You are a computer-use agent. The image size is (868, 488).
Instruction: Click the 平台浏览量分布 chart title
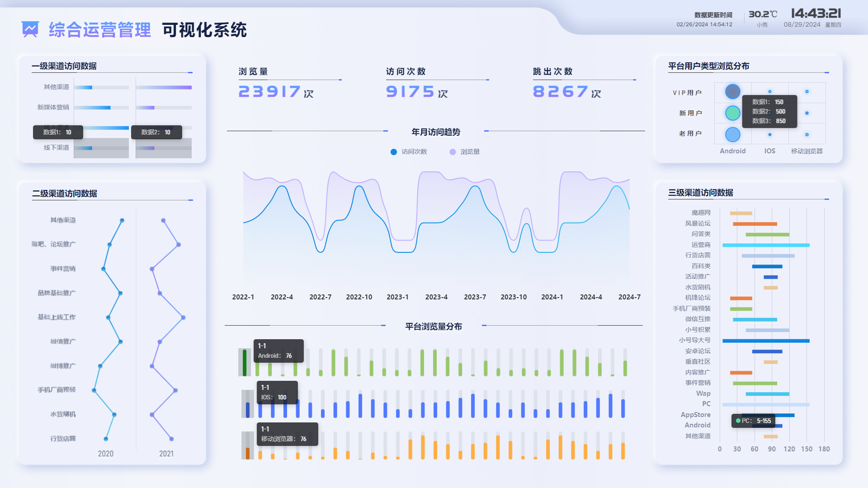point(434,327)
